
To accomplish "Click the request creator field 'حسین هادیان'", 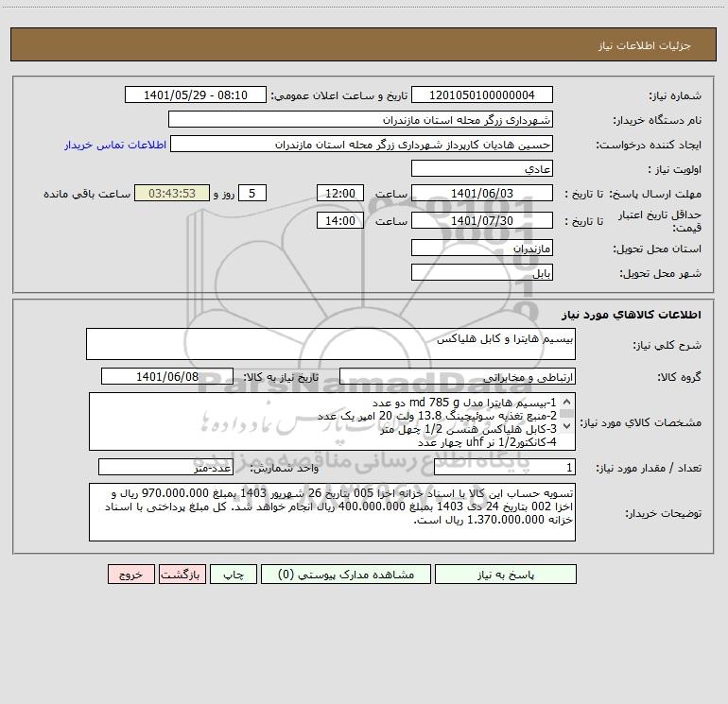I will (x=362, y=144).
